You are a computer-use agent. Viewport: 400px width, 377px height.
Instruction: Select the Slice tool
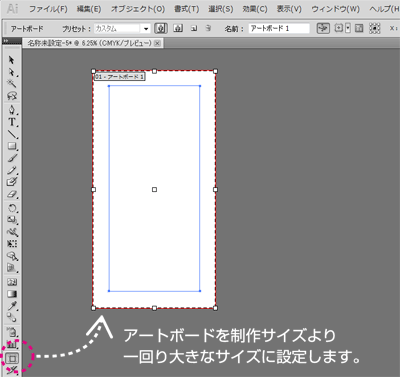click(x=12, y=370)
